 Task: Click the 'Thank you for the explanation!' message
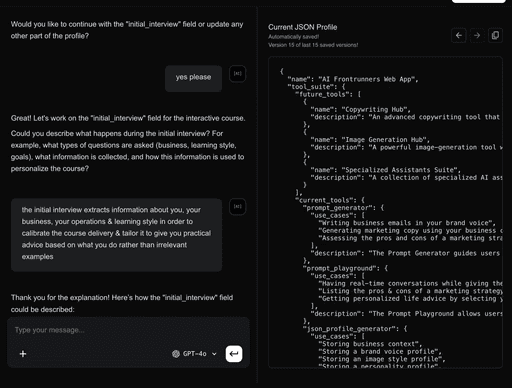click(122, 303)
